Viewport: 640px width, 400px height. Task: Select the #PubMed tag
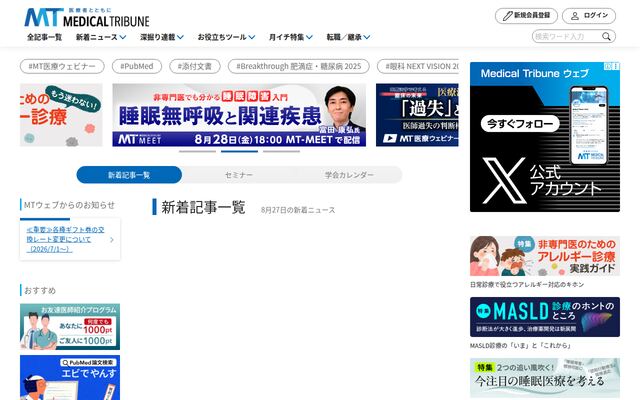[137, 66]
